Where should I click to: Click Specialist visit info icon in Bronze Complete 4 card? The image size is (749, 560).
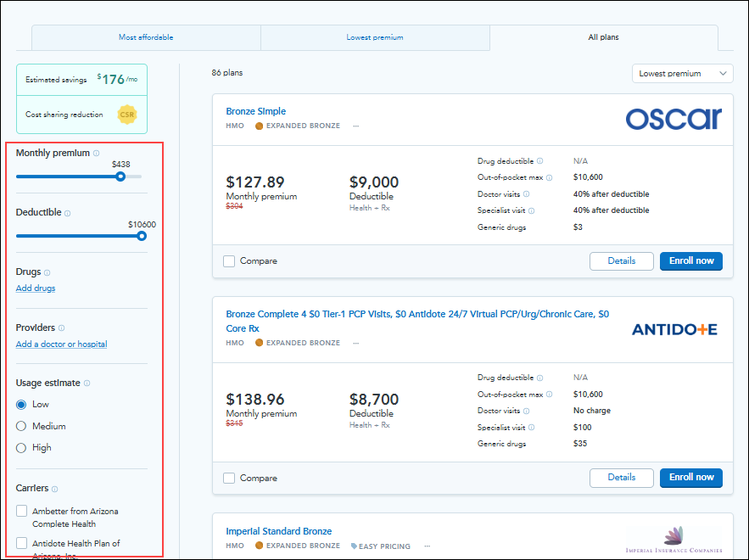(x=532, y=428)
